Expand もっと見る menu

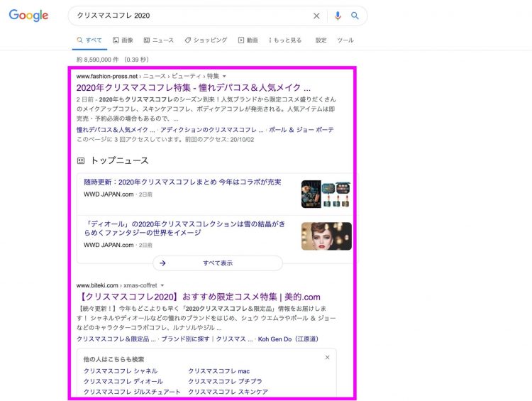[x=285, y=40]
